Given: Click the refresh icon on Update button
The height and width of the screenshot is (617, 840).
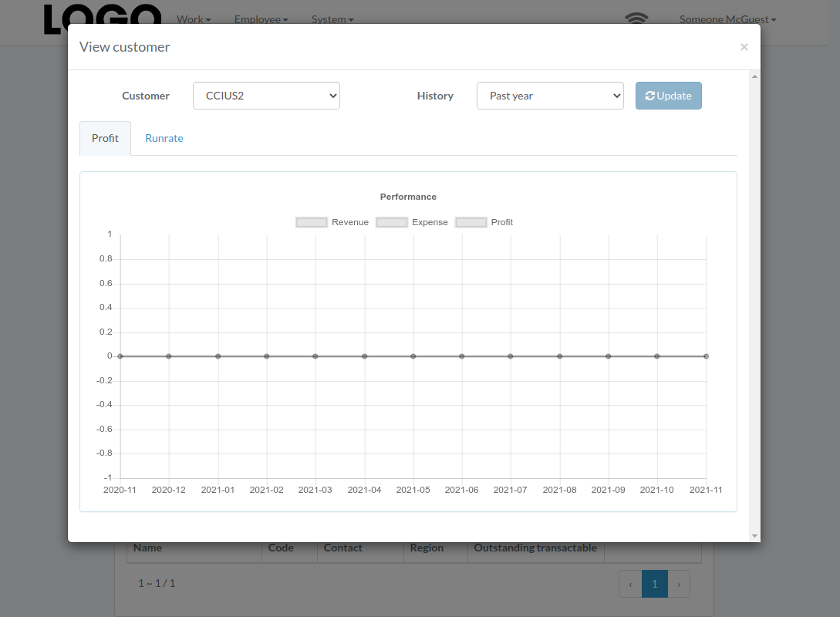Looking at the screenshot, I should (x=649, y=96).
